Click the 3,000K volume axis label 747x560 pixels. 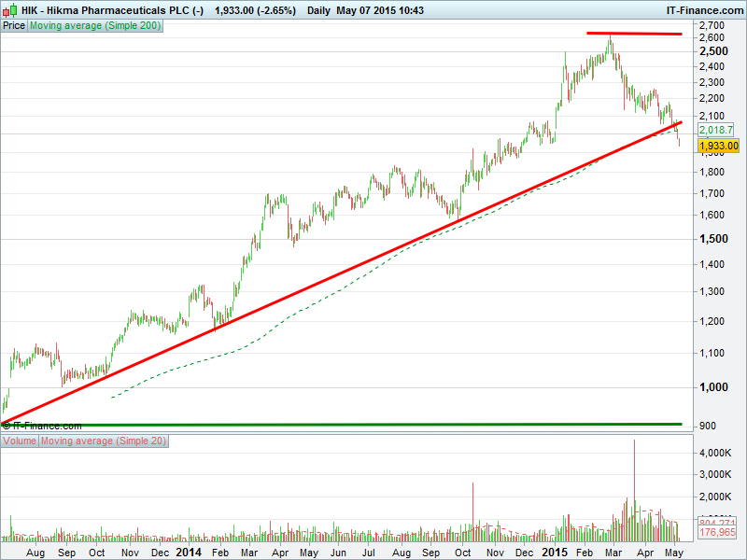715,474
